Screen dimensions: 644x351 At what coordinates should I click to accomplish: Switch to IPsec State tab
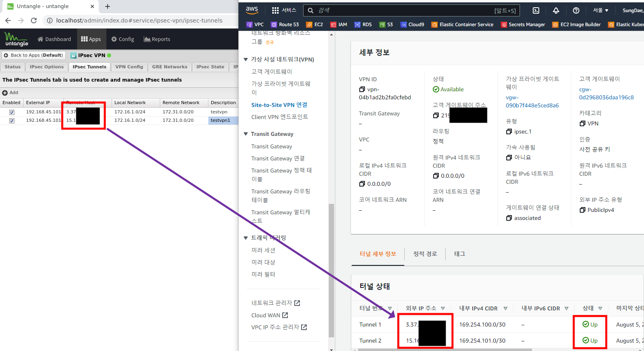click(x=210, y=67)
